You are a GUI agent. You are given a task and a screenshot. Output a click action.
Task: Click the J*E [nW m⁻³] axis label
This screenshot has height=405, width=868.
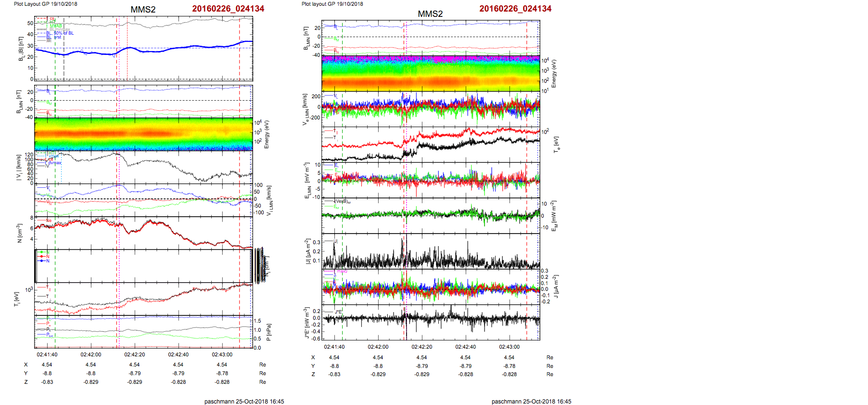coord(306,323)
